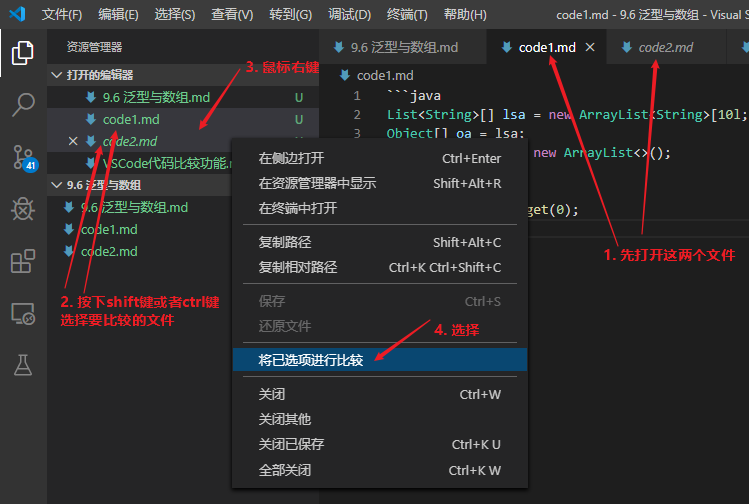Click line number 1 in editor
The height and width of the screenshot is (504, 749).
pyautogui.click(x=357, y=96)
